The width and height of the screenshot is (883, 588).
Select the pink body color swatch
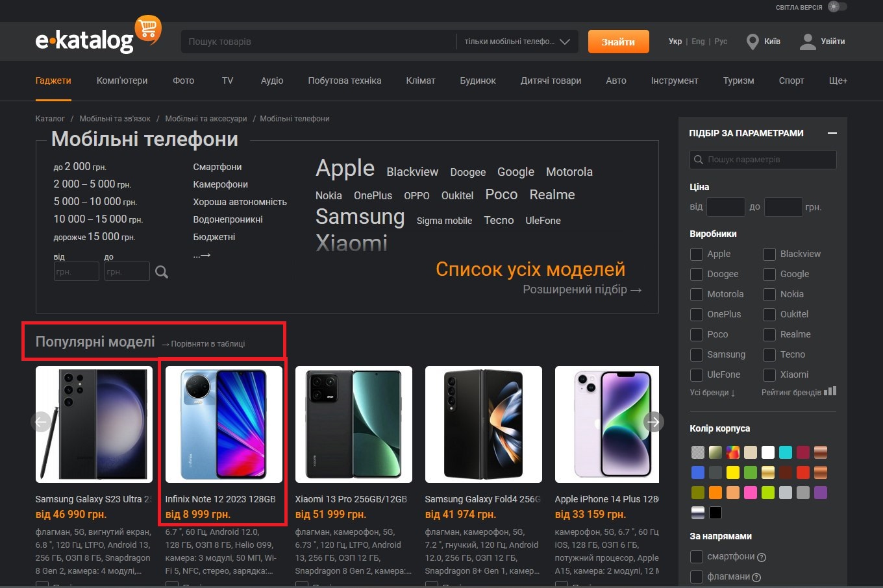[751, 493]
